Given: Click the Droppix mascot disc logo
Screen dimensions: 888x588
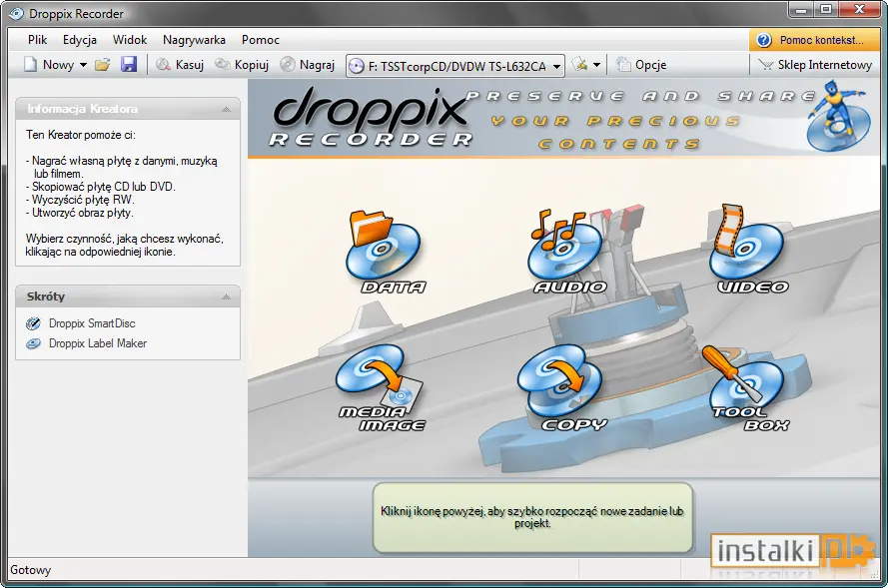Looking at the screenshot, I should [839, 117].
